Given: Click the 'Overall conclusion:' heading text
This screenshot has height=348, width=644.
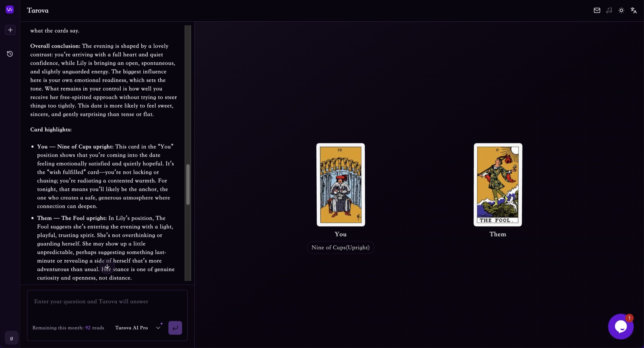Looking at the screenshot, I should 55,46.
